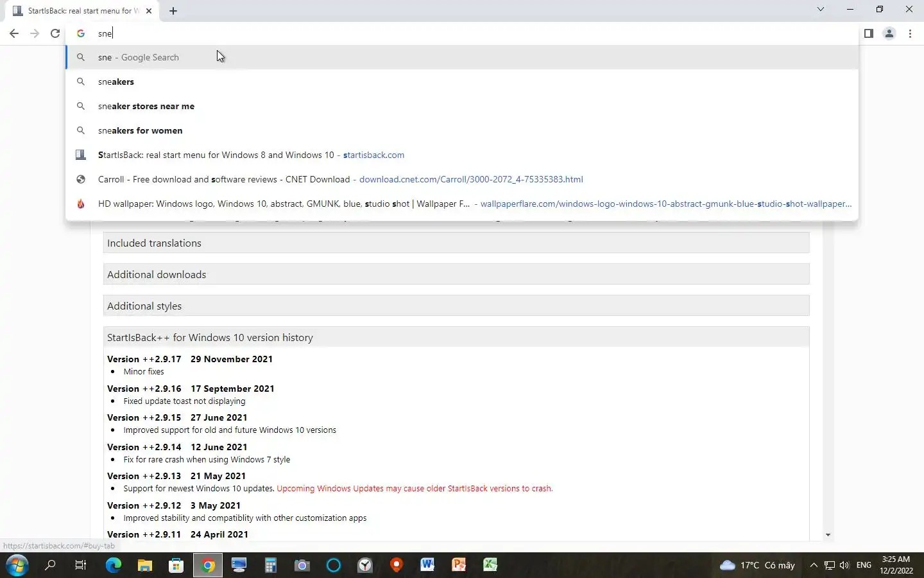Image resolution: width=924 pixels, height=578 pixels.
Task: Reload the page with the refresh icon
Action: pyautogui.click(x=55, y=33)
